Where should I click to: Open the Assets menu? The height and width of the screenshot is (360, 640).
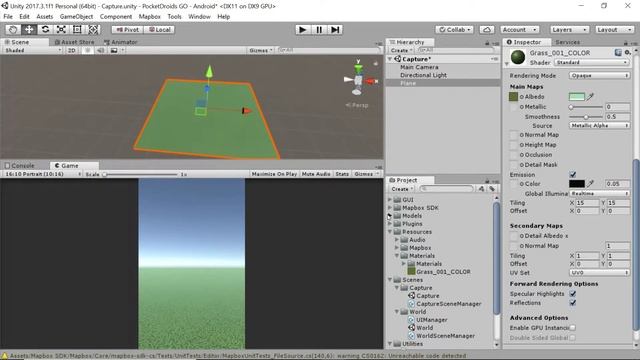click(x=44, y=17)
